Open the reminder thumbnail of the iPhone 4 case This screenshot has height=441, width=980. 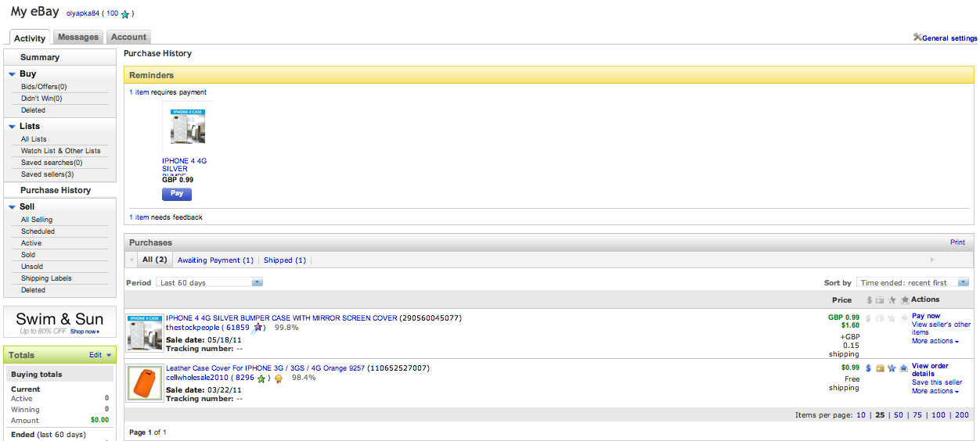[188, 127]
